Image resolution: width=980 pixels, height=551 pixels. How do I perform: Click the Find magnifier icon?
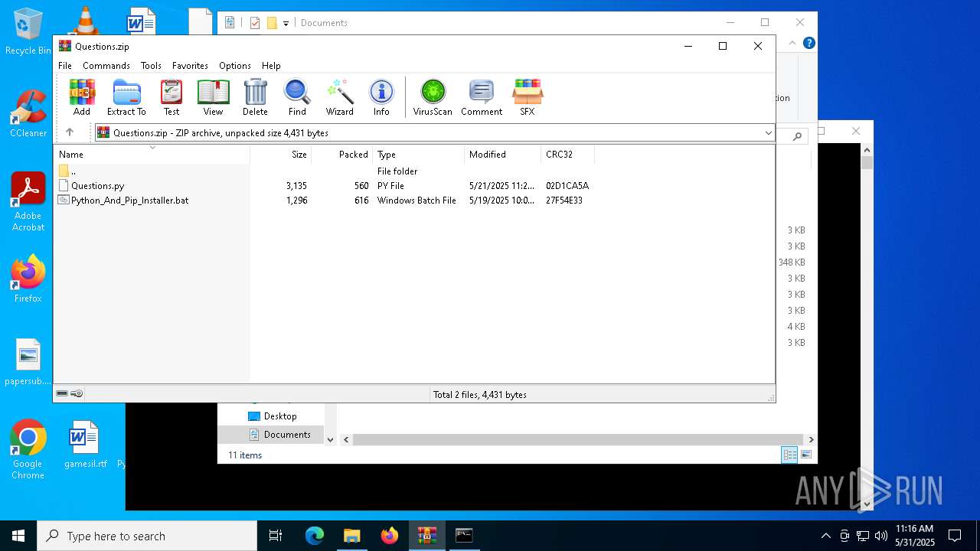click(x=297, y=97)
